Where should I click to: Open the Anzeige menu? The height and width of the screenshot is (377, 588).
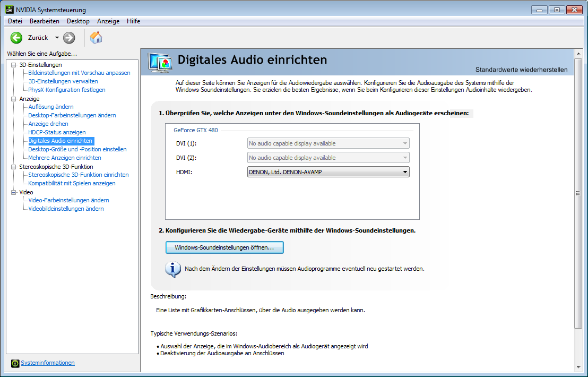tap(108, 21)
